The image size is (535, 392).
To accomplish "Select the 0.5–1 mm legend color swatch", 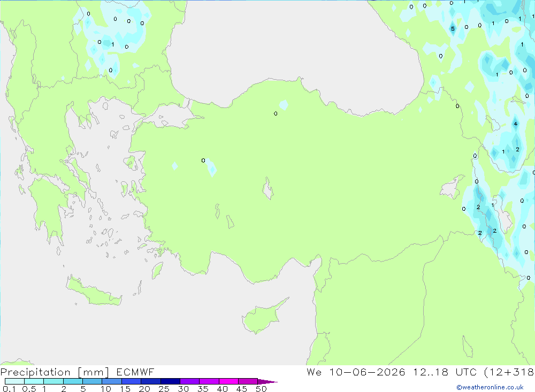I will [34, 381].
